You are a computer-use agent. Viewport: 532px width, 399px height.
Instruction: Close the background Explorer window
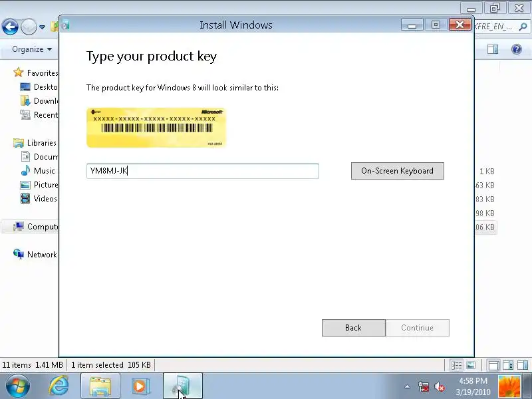tap(519, 7)
